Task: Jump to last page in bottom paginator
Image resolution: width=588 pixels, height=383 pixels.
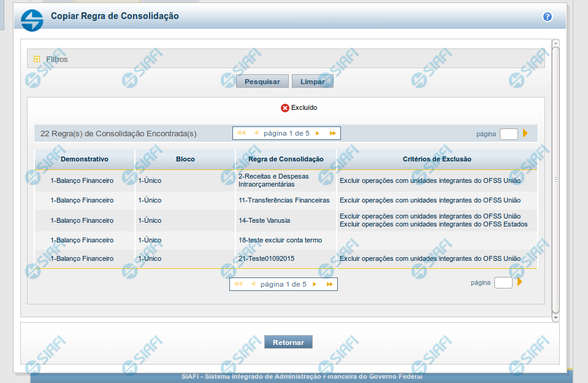Action: [329, 284]
